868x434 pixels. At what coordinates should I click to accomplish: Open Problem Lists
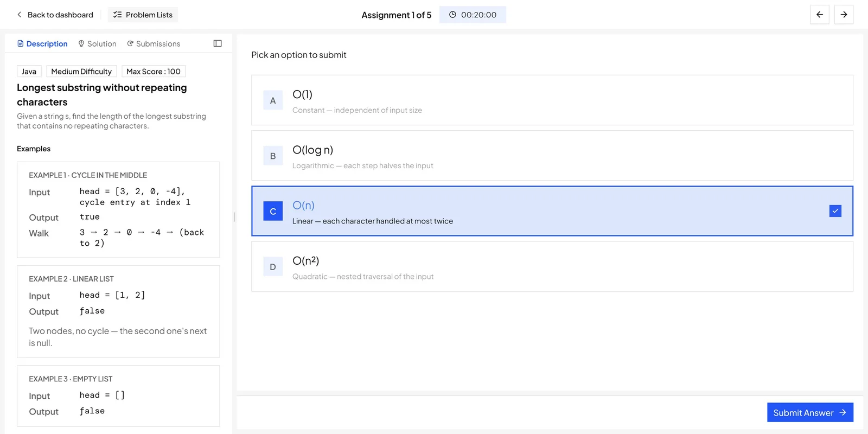[x=143, y=15]
